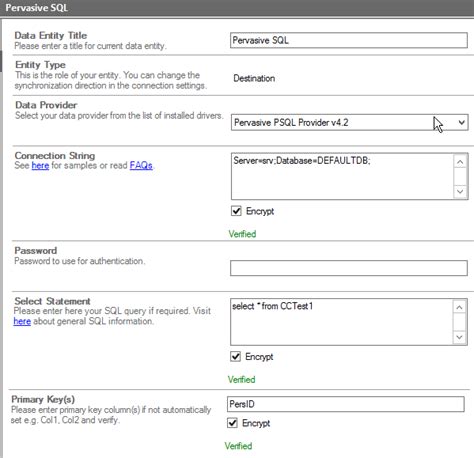Click Verified text under Connection String

(242, 234)
